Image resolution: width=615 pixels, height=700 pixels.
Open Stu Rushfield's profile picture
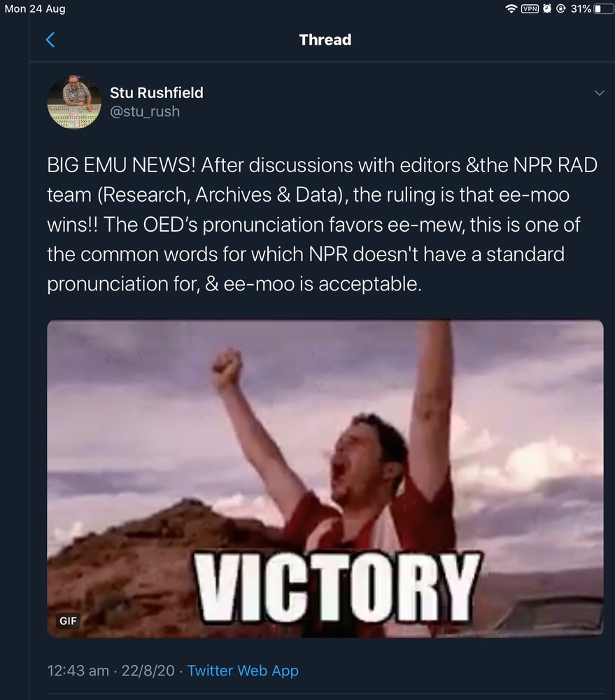[74, 102]
